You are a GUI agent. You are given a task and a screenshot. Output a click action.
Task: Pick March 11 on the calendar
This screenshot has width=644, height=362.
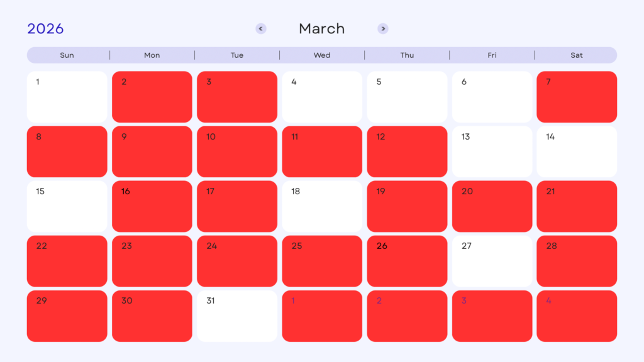click(322, 151)
